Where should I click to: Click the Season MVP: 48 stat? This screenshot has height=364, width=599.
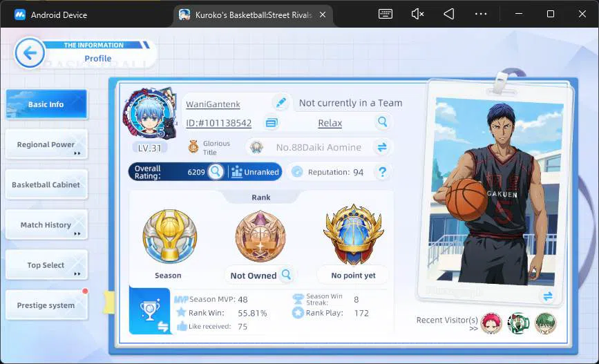(x=211, y=299)
